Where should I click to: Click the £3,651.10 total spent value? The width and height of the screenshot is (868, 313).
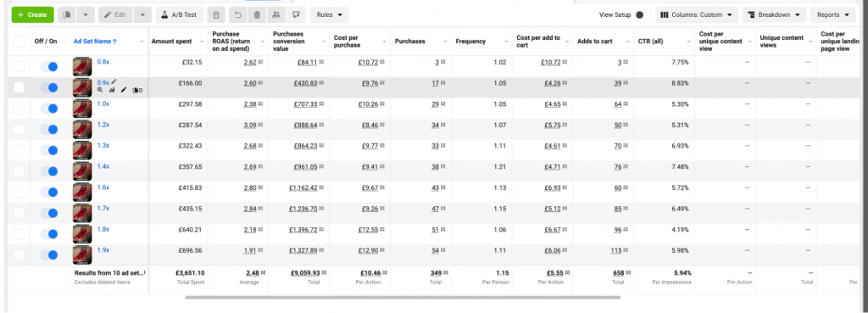coord(190,273)
